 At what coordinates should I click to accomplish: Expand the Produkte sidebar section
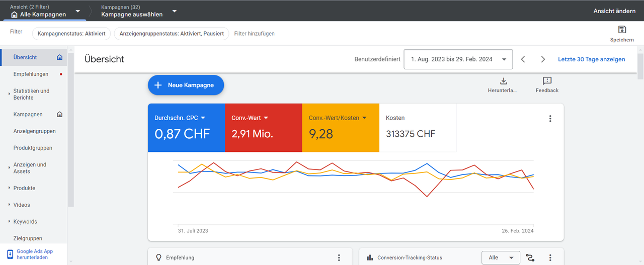[9, 188]
